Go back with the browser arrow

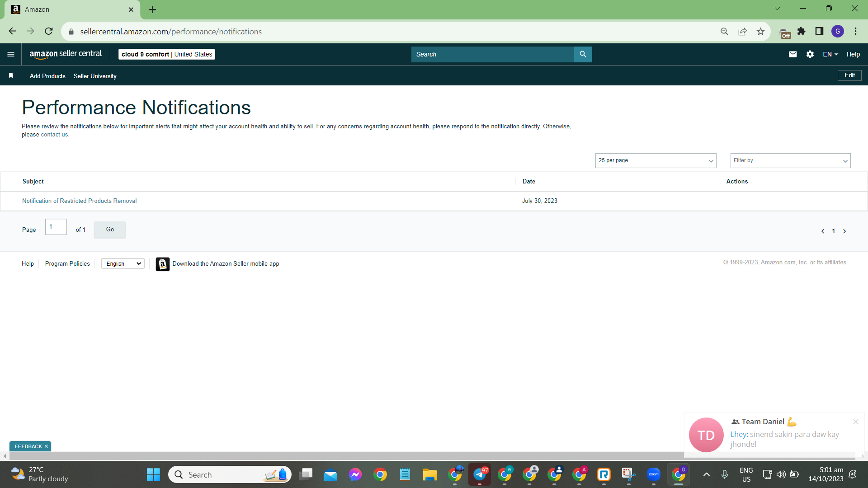pyautogui.click(x=12, y=31)
